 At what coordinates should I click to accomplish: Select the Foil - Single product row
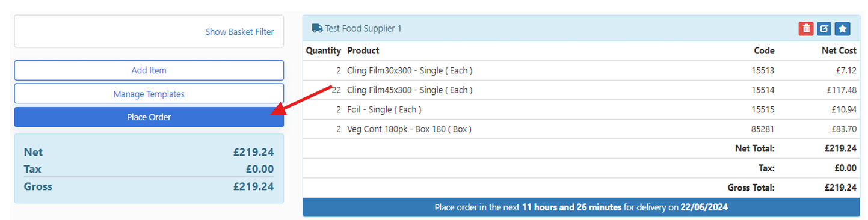point(581,109)
